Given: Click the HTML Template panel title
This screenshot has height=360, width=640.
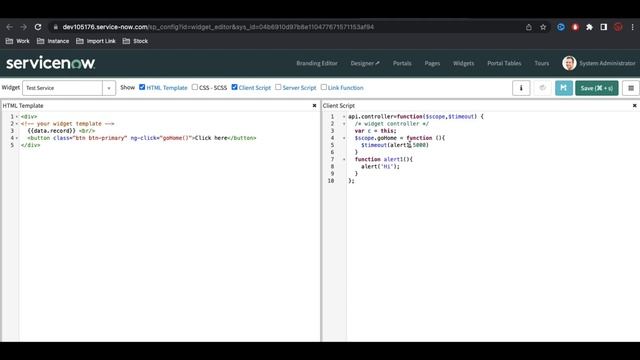Looking at the screenshot, I should [23, 106].
